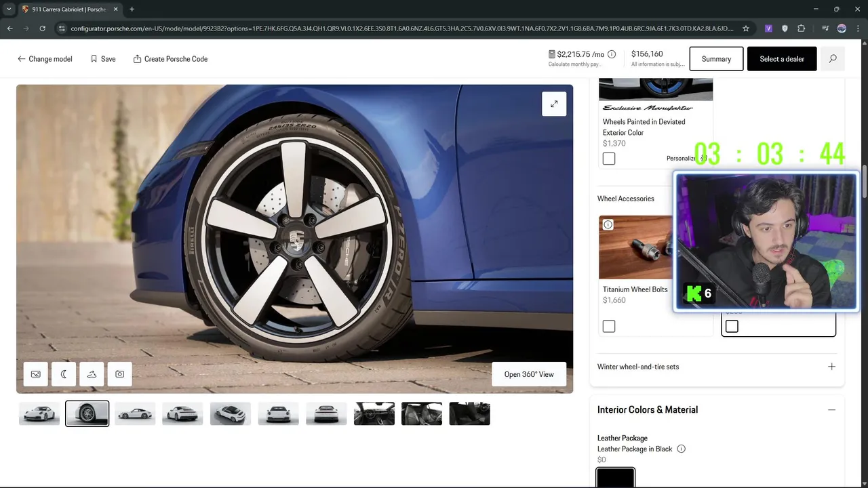Reload the configurator page

[x=42, y=28]
